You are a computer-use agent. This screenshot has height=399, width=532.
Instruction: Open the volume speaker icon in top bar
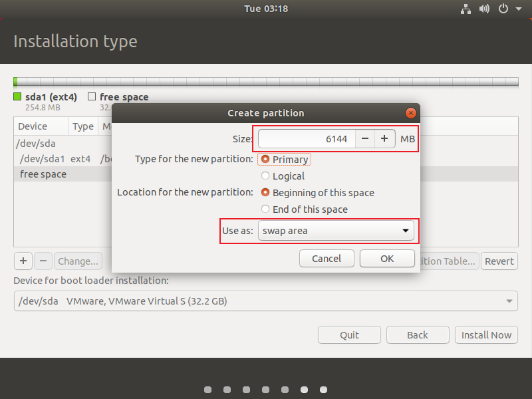(484, 9)
